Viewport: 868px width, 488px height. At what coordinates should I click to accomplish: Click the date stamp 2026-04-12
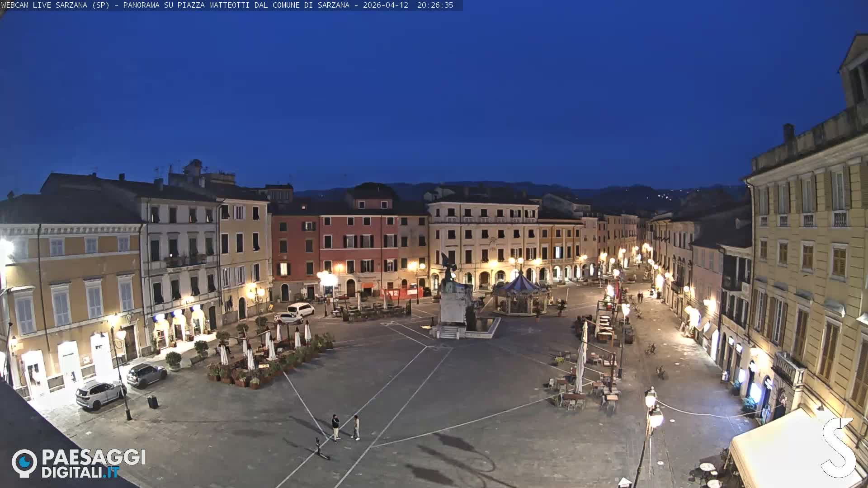385,5
